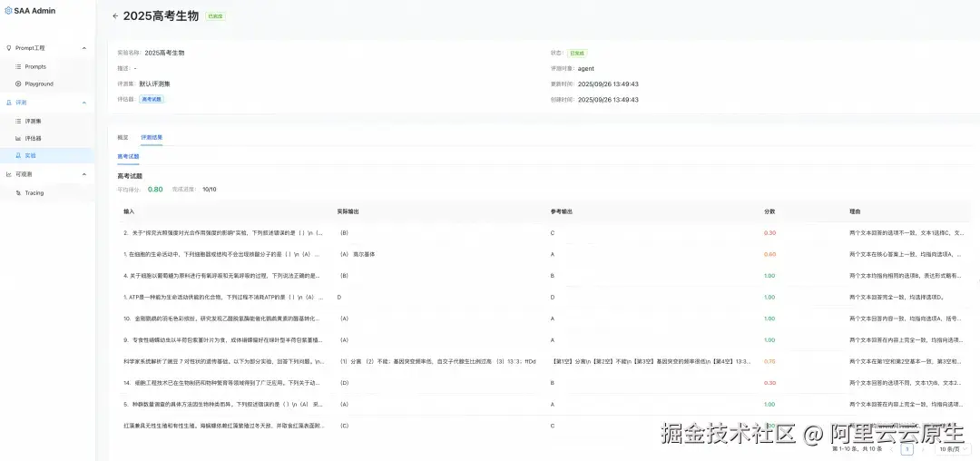Click the reference output starting '【第1空】分离'
This screenshot has height=461, width=980.
tap(652, 362)
